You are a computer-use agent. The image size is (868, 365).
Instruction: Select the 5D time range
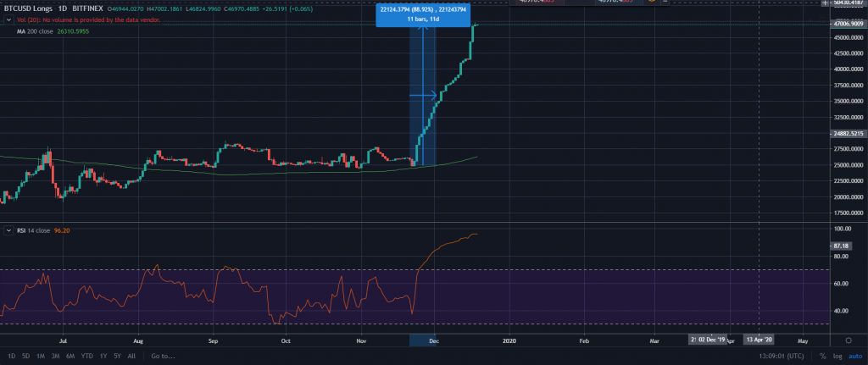25,357
